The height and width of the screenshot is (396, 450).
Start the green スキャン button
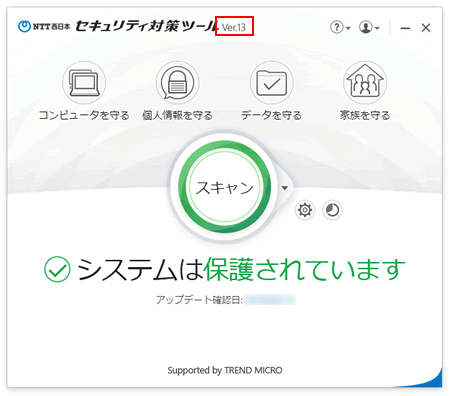pyautogui.click(x=224, y=187)
